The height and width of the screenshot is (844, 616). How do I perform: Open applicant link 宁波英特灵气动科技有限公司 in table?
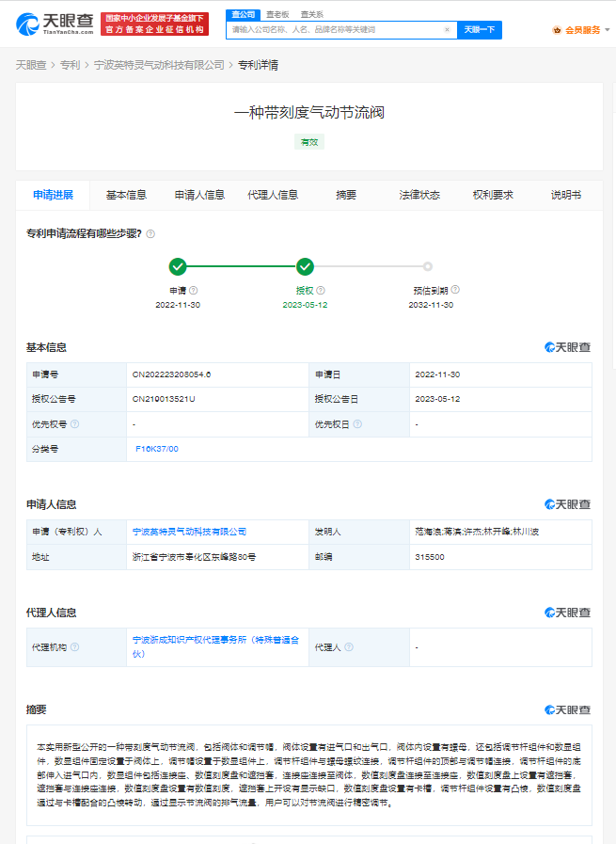189,532
